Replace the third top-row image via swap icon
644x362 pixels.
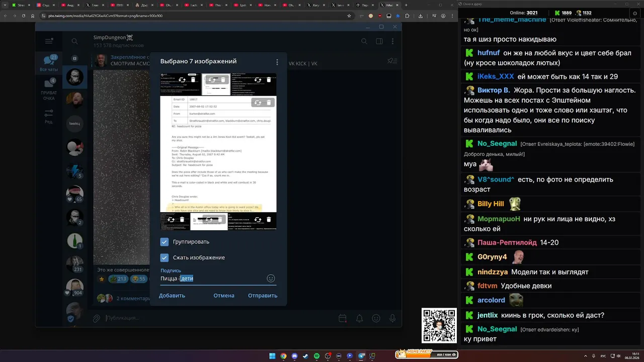(x=258, y=80)
